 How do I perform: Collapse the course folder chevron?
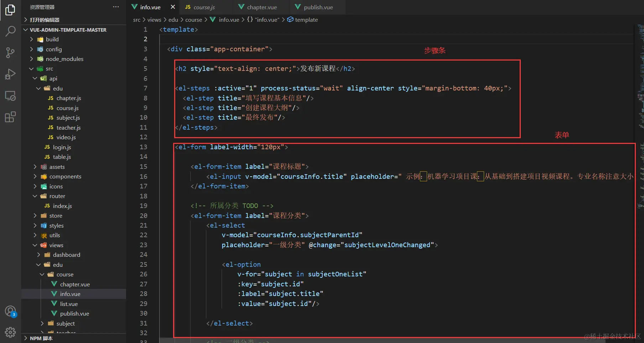pos(42,274)
